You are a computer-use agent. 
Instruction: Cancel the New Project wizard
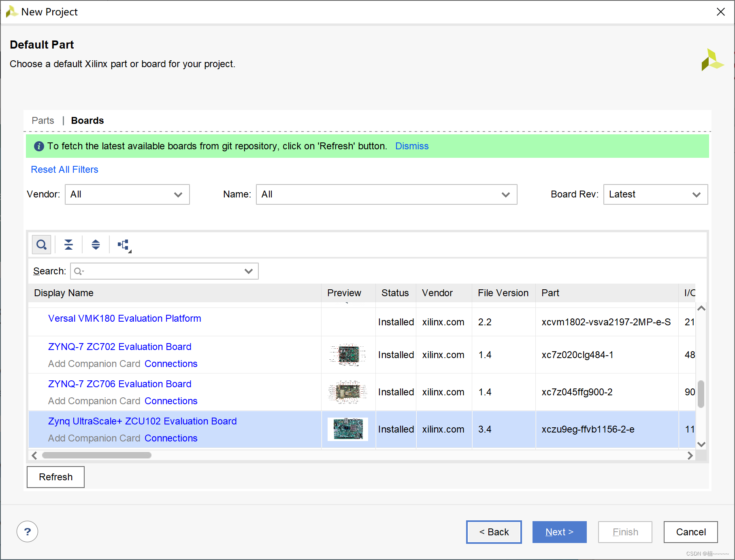(691, 532)
